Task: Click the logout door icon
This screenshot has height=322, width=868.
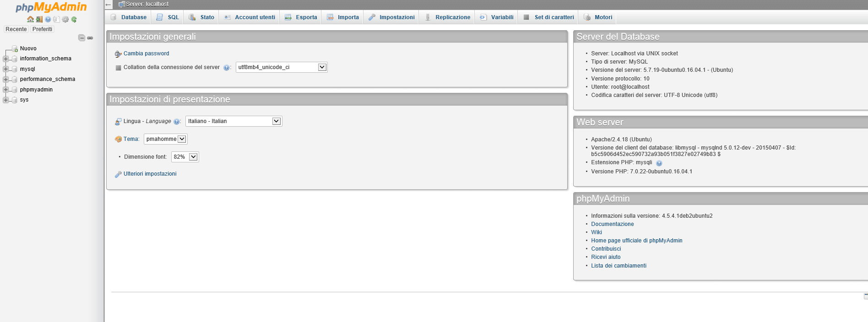Action: tap(39, 19)
